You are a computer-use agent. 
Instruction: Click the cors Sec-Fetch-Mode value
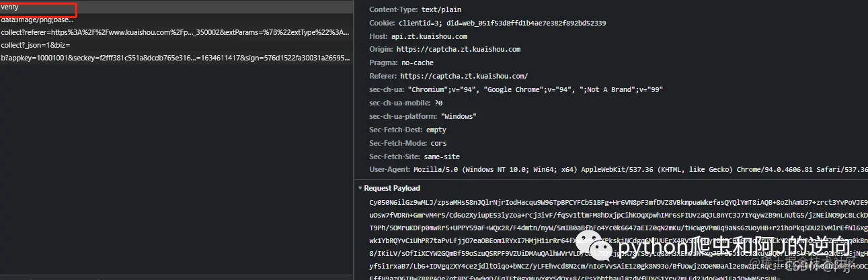[438, 144]
